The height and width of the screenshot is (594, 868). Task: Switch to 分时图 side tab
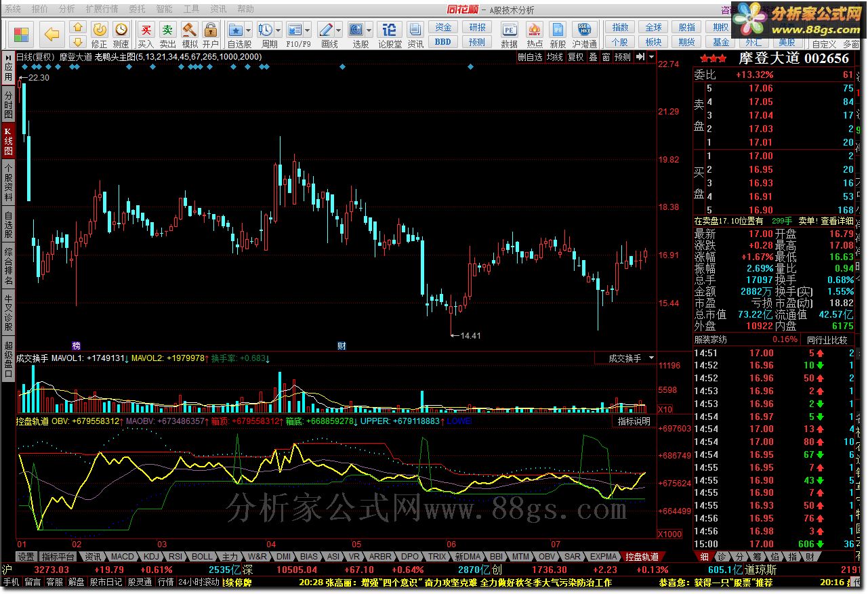pos(8,103)
